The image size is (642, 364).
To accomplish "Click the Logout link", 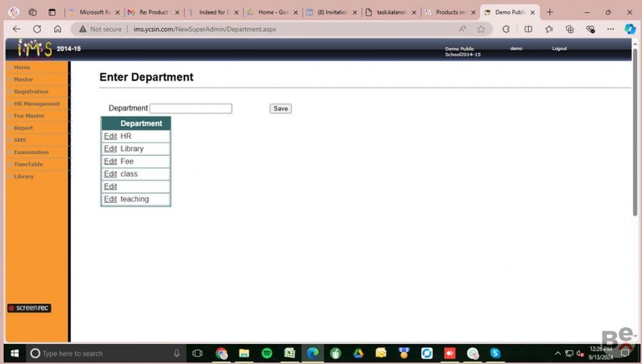I will click(x=559, y=49).
